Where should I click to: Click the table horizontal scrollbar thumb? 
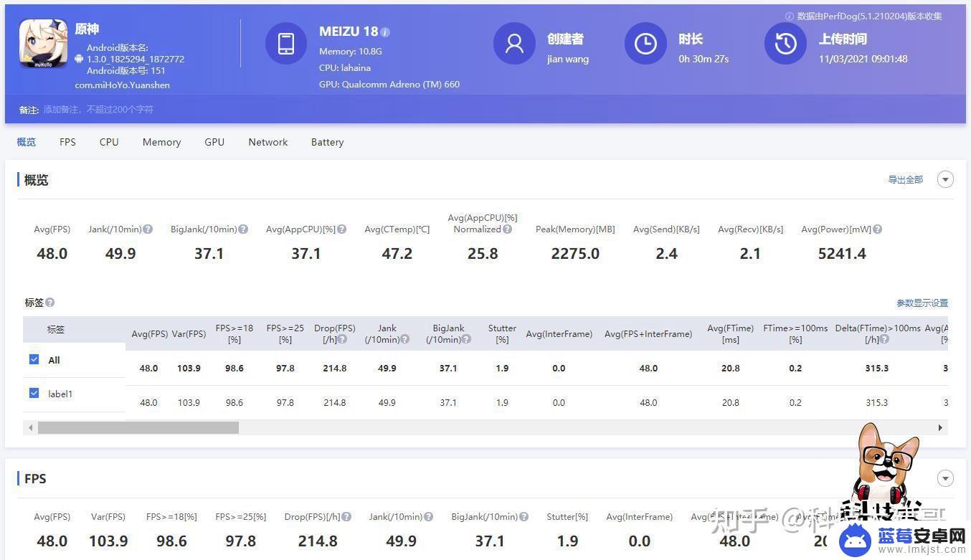click(x=138, y=427)
